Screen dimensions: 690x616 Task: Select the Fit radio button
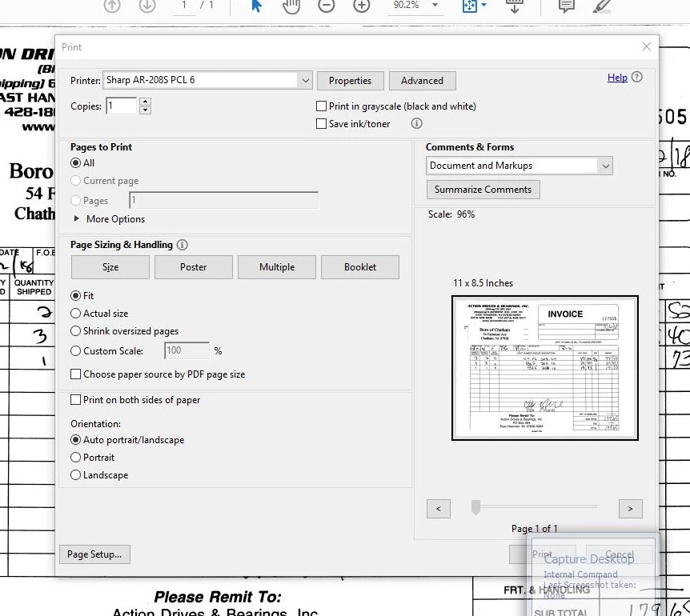[x=76, y=296]
